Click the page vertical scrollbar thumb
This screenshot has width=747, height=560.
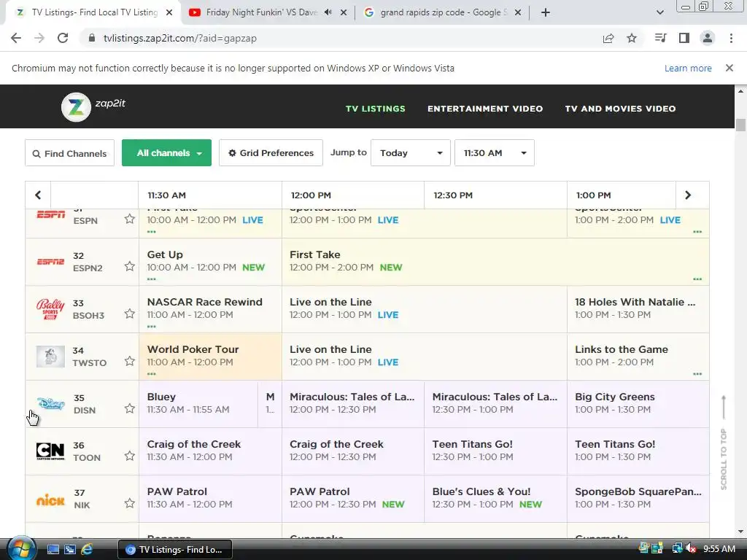coord(740,124)
